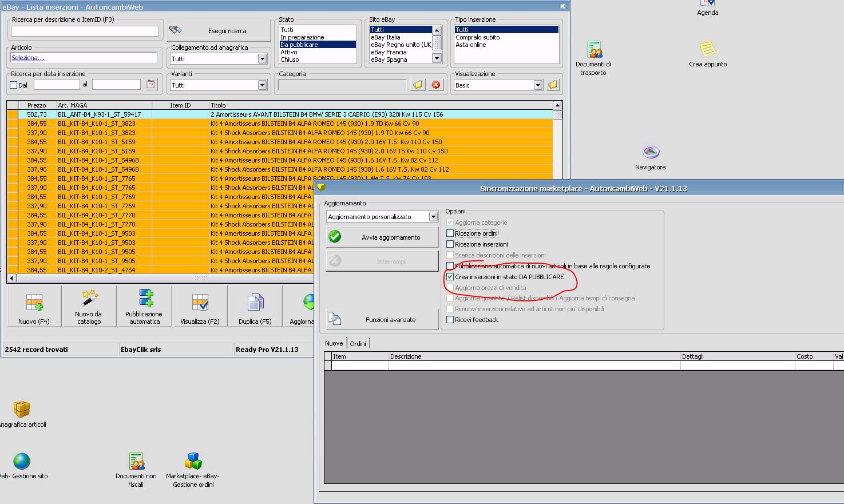Image resolution: width=844 pixels, height=504 pixels.
Task: Open Funzioni avanzate in the sync window
Action: click(x=382, y=319)
